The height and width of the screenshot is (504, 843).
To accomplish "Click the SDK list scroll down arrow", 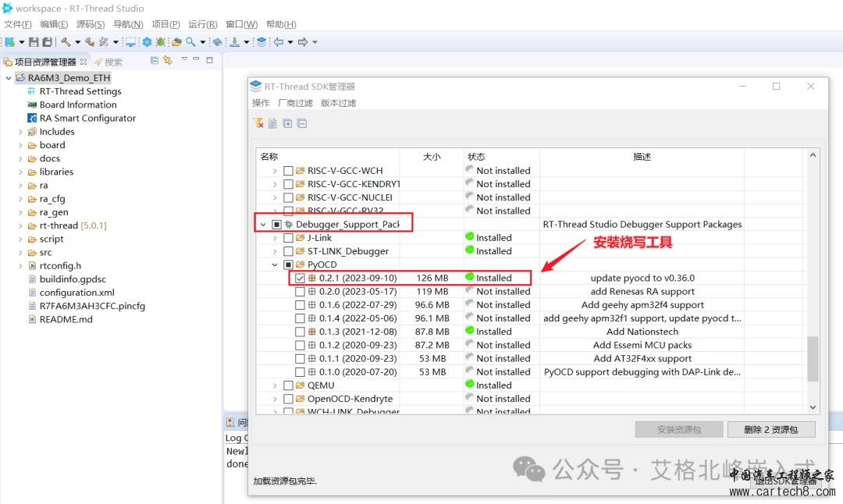I will coord(813,407).
